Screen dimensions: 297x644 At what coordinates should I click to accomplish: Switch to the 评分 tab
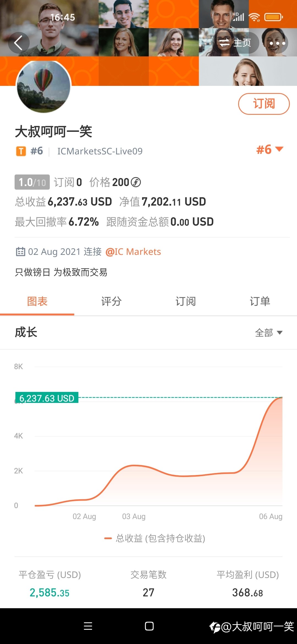pyautogui.click(x=111, y=301)
